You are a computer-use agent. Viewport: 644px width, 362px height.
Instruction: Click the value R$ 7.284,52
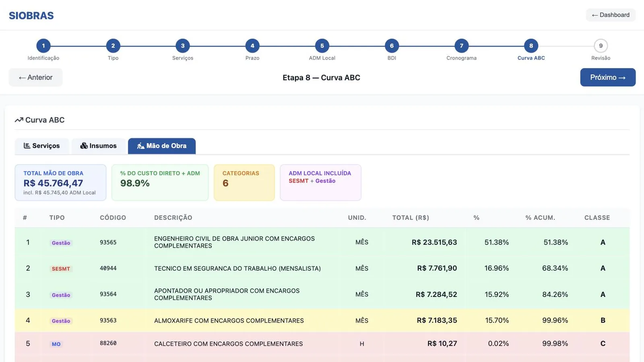click(x=436, y=294)
